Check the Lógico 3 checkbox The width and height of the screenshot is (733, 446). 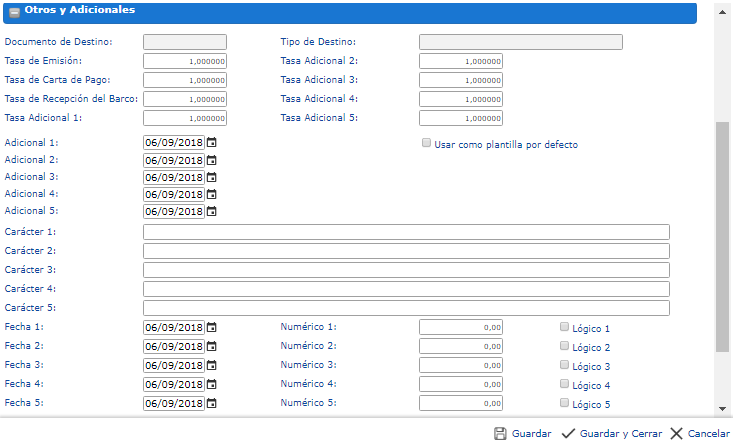(x=564, y=365)
